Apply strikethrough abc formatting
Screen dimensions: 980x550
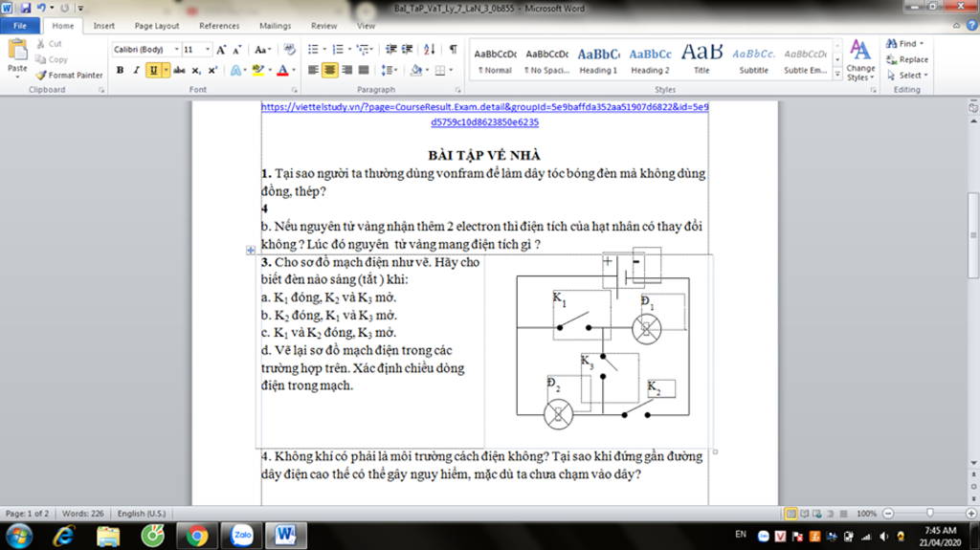click(x=179, y=70)
